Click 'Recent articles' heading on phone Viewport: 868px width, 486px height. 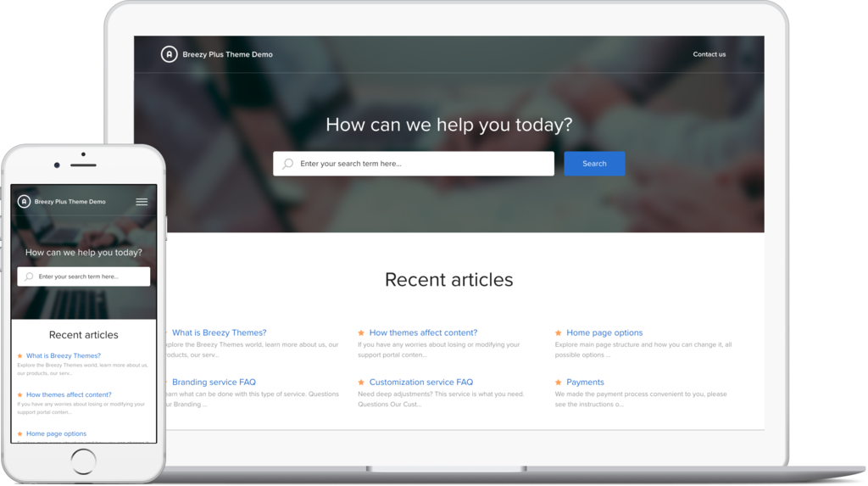[x=84, y=335]
